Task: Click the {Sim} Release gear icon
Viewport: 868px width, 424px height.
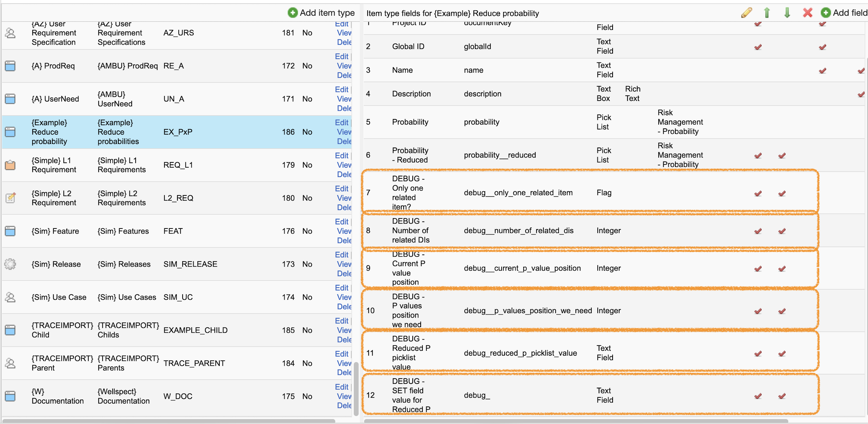Action: (x=10, y=264)
